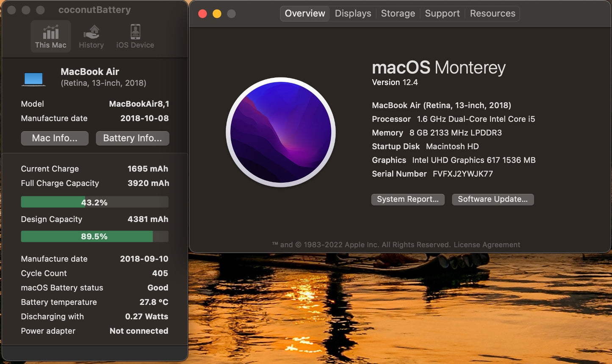Select the This Mac icon in coconutBattery

coord(50,36)
